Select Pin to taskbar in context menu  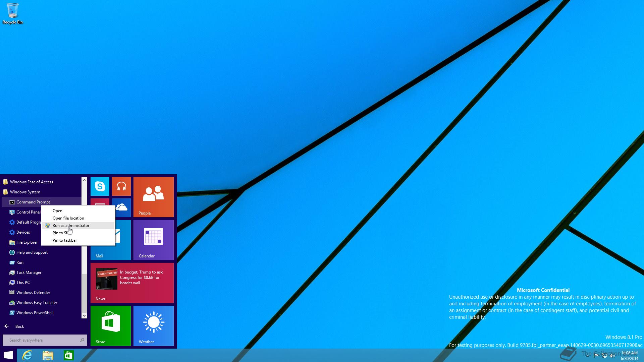tap(78, 240)
